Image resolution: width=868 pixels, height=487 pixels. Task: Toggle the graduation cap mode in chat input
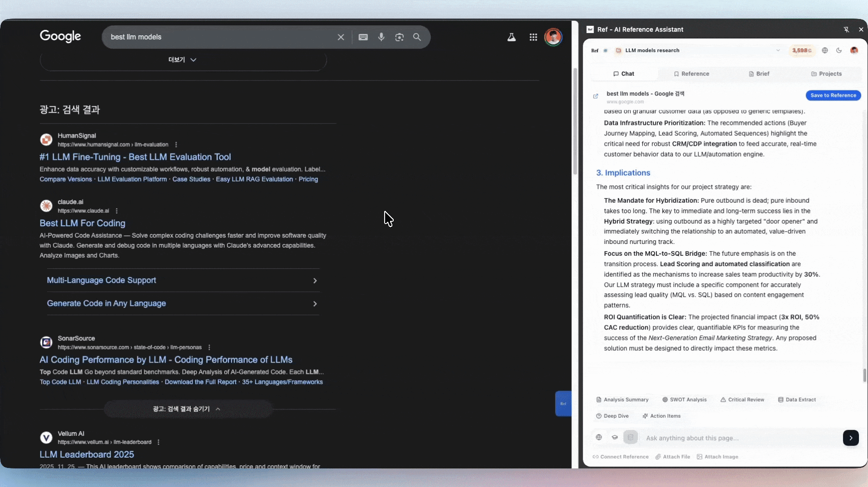pos(615,437)
